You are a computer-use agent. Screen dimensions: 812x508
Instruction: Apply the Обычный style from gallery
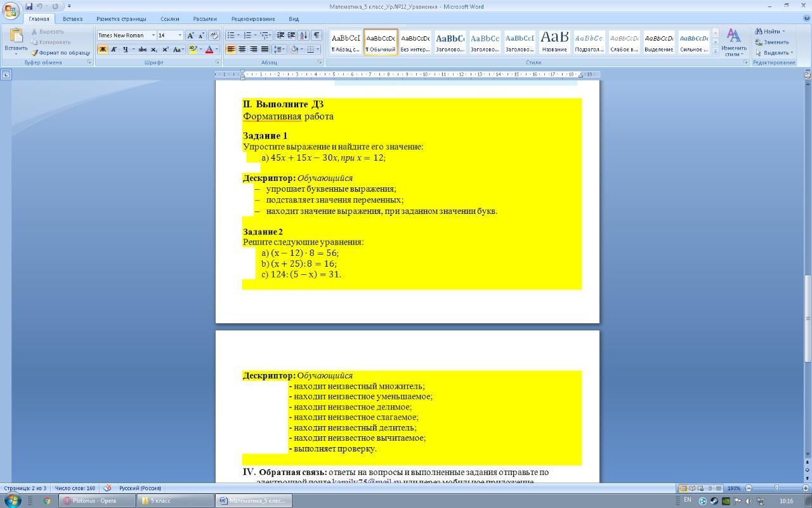tap(381, 42)
